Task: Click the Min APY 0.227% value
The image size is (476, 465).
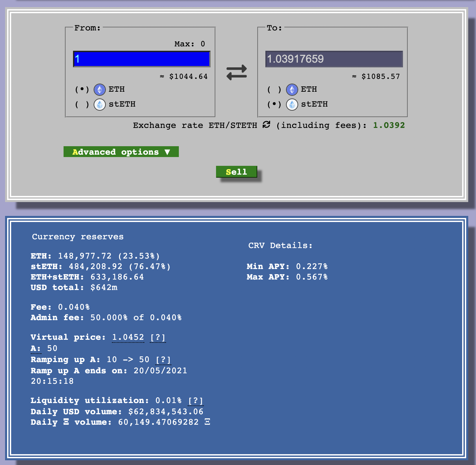Action: click(x=287, y=267)
